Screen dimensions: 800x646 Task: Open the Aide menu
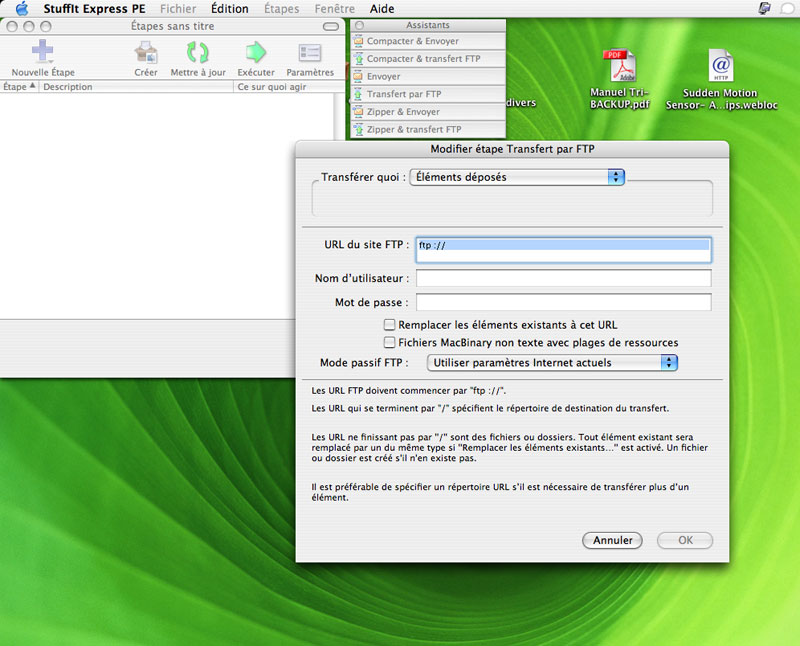382,9
